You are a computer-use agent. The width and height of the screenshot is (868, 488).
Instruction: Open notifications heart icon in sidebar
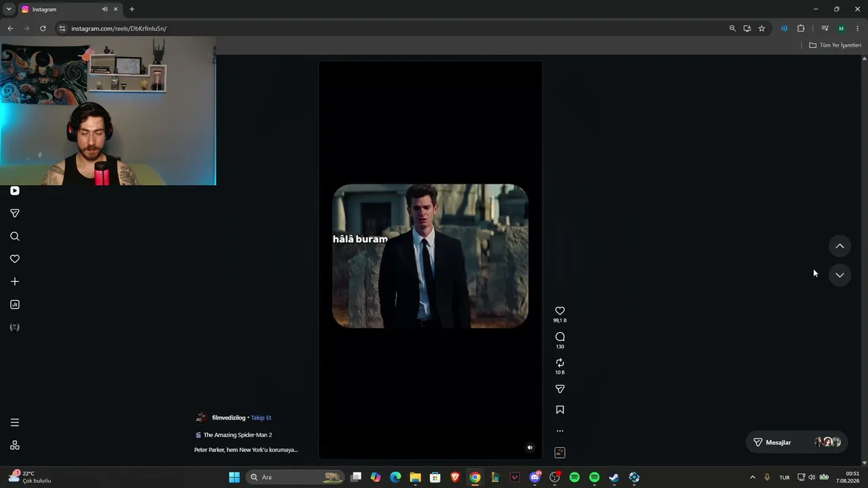[15, 259]
